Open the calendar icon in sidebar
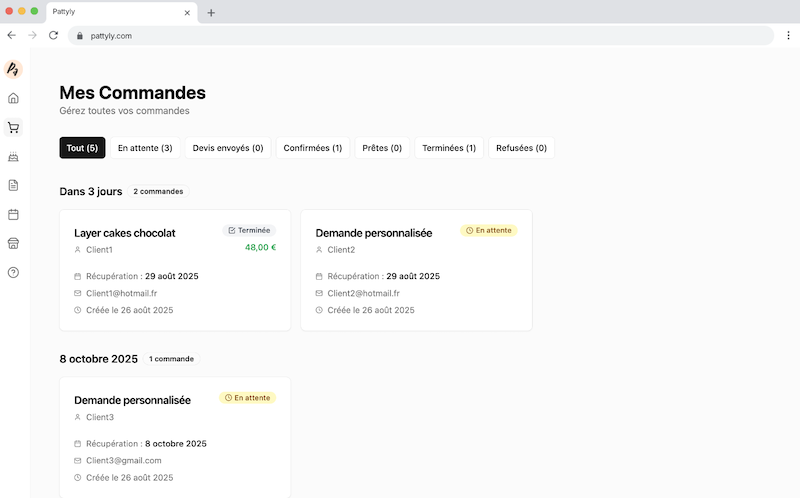Viewport: 800px width, 498px height. coord(13,214)
